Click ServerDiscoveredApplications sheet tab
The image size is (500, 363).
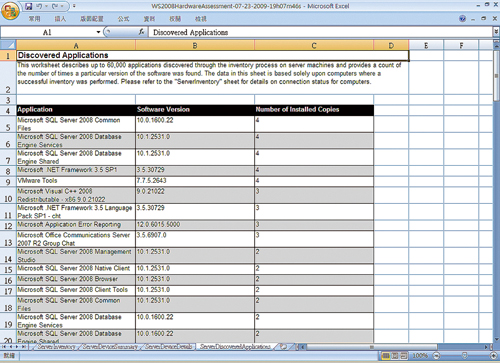tap(235, 347)
